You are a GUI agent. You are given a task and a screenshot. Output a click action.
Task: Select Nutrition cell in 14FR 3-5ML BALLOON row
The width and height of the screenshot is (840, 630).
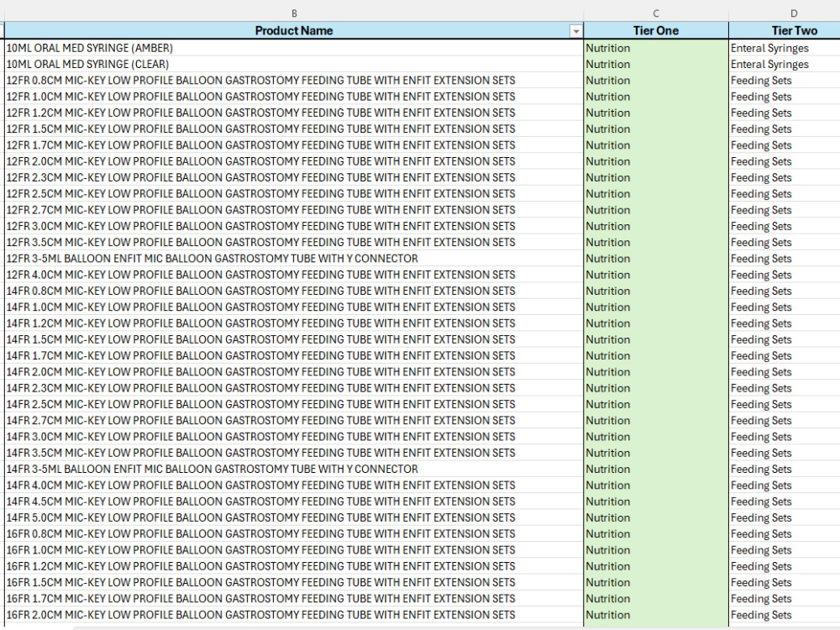(656, 469)
